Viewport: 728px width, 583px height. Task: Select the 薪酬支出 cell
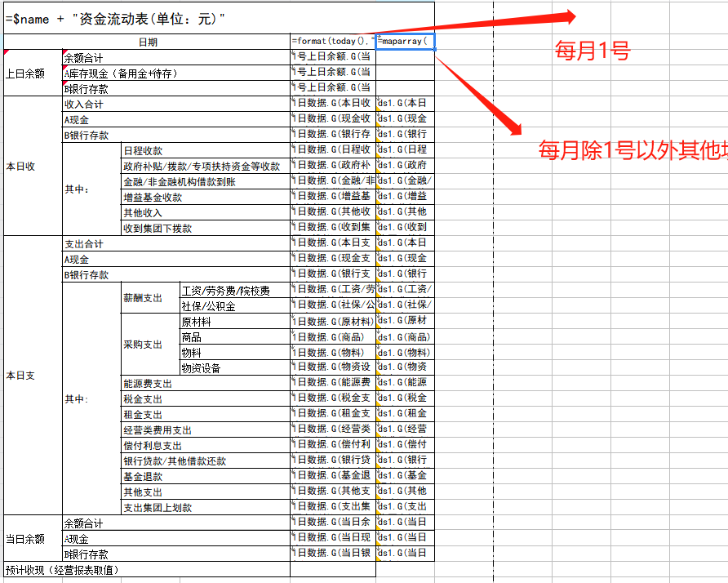(x=150, y=298)
